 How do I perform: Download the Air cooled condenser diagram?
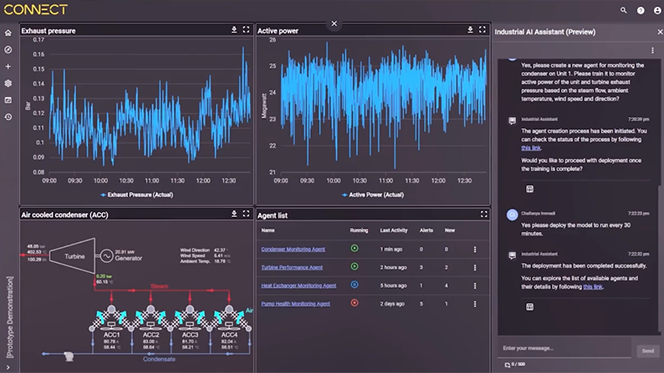pyautogui.click(x=234, y=214)
